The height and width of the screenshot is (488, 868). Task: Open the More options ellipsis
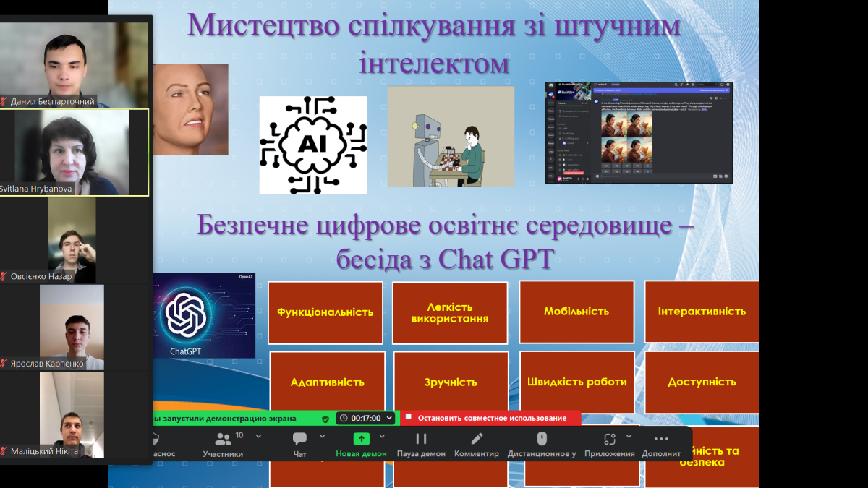[x=661, y=439]
